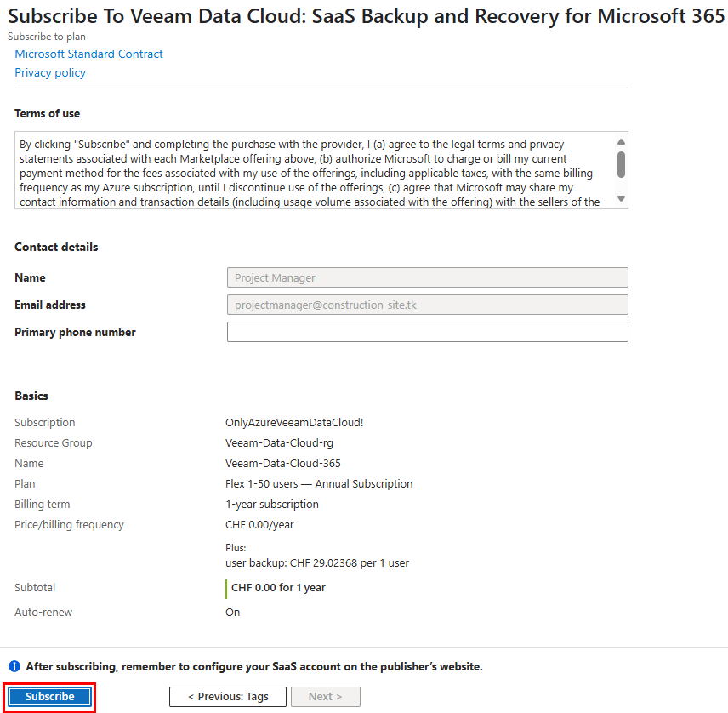This screenshot has height=713, width=728.
Task: Click the 1-year subscription billing term value
Action: (272, 504)
